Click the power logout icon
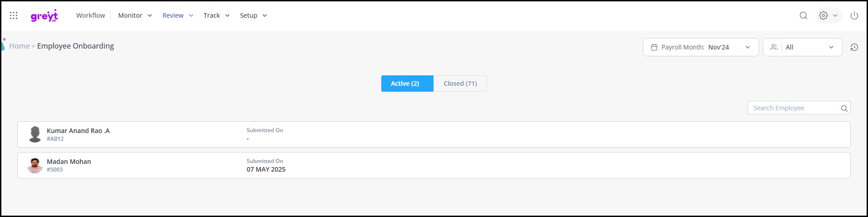This screenshot has height=217, width=868. click(854, 15)
